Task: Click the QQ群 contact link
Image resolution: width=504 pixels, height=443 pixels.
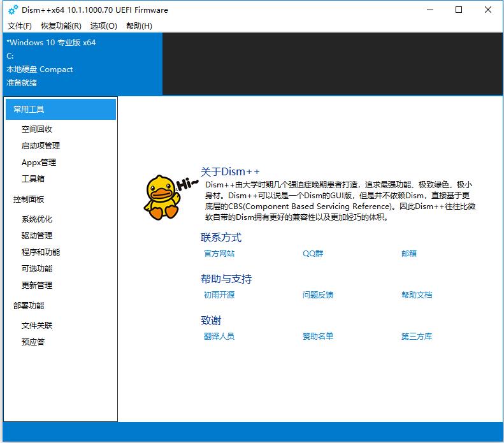Action: 313,254
